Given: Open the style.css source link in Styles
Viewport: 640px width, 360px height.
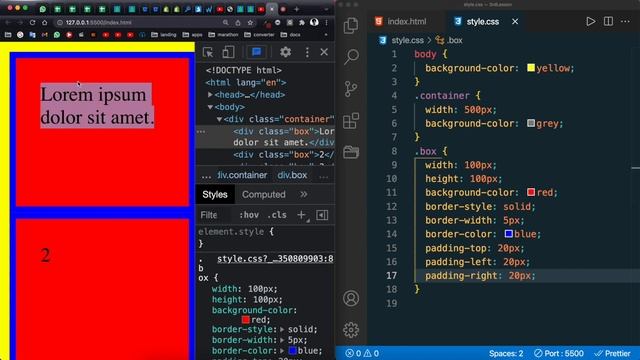Looking at the screenshot, I should pyautogui.click(x=275, y=259).
